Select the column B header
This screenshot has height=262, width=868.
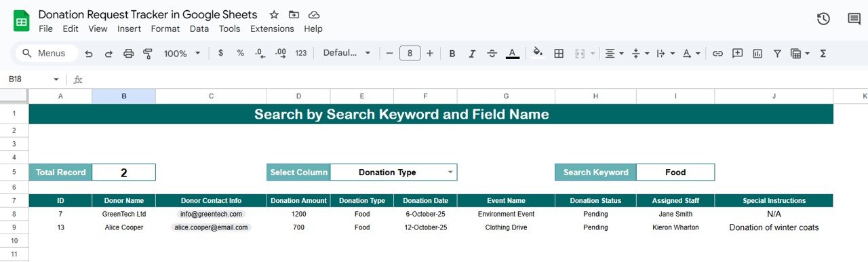(123, 96)
